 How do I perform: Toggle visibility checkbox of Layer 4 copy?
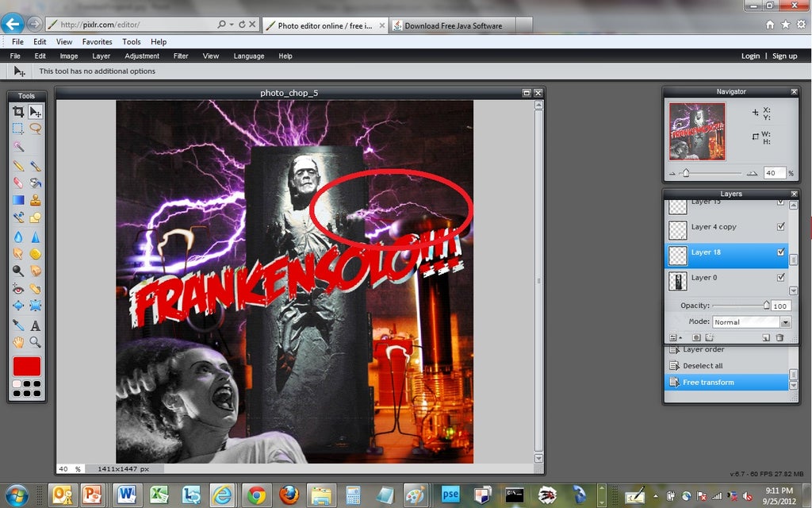pyautogui.click(x=781, y=226)
